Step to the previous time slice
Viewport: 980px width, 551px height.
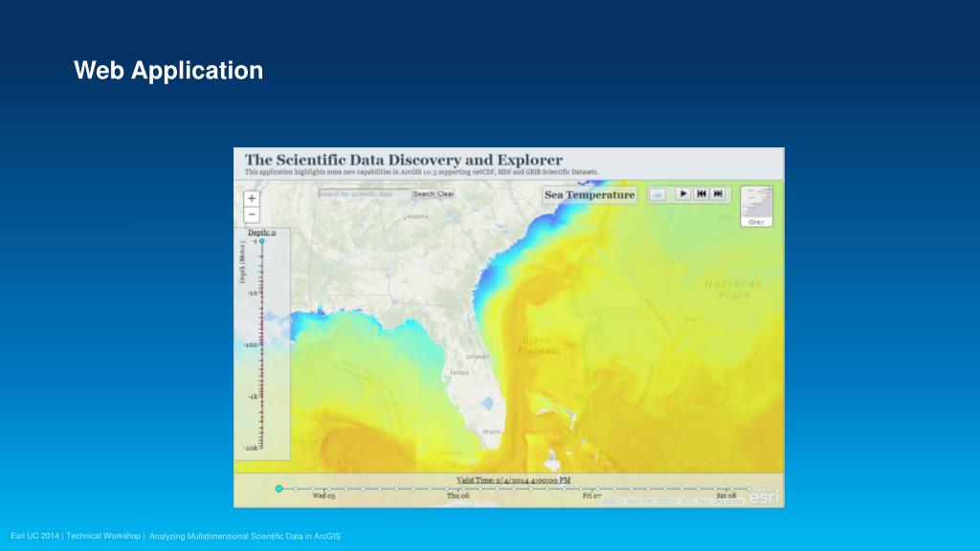[x=702, y=194]
